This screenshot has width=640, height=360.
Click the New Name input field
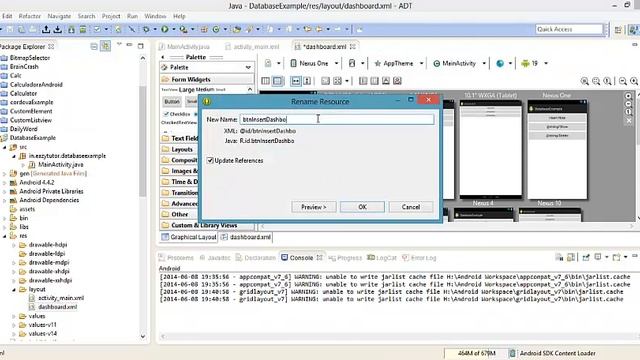(x=337, y=119)
